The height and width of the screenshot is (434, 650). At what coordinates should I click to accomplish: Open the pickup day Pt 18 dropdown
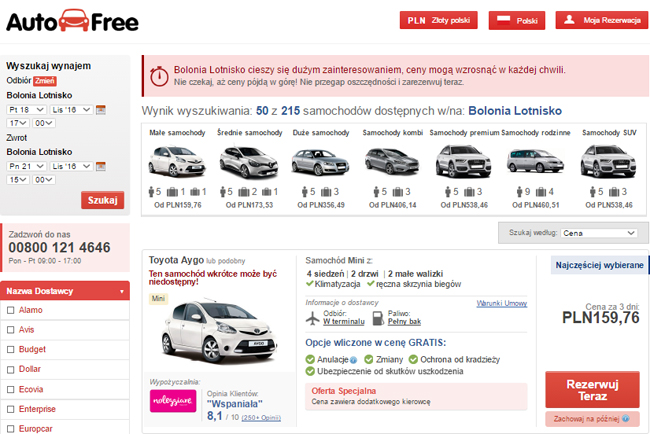tap(26, 110)
